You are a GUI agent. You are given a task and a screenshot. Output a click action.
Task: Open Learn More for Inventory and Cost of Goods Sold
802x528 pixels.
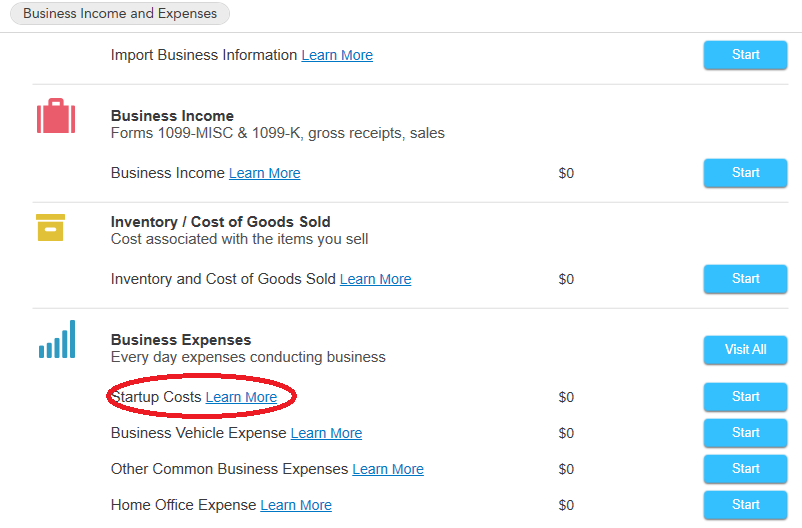pos(375,279)
